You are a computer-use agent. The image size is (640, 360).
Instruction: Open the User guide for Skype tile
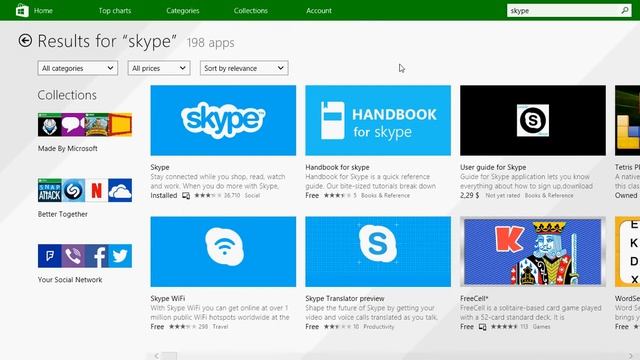(533, 120)
